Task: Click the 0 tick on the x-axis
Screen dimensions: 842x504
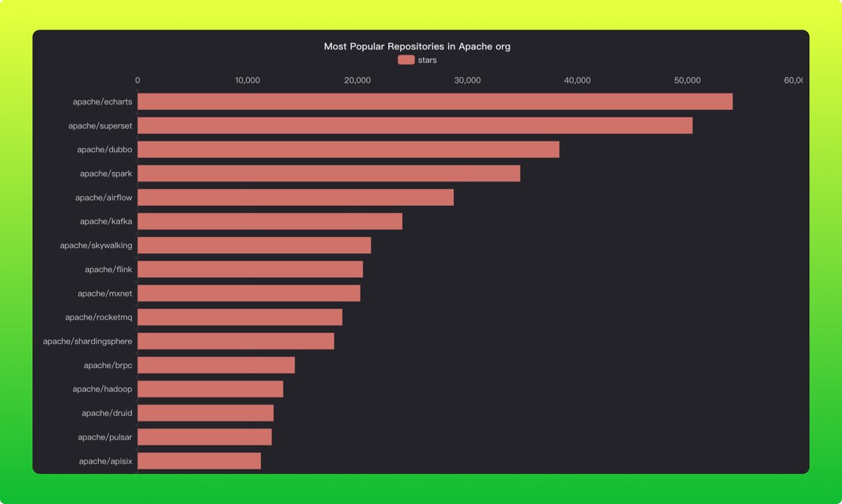Action: [x=138, y=81]
